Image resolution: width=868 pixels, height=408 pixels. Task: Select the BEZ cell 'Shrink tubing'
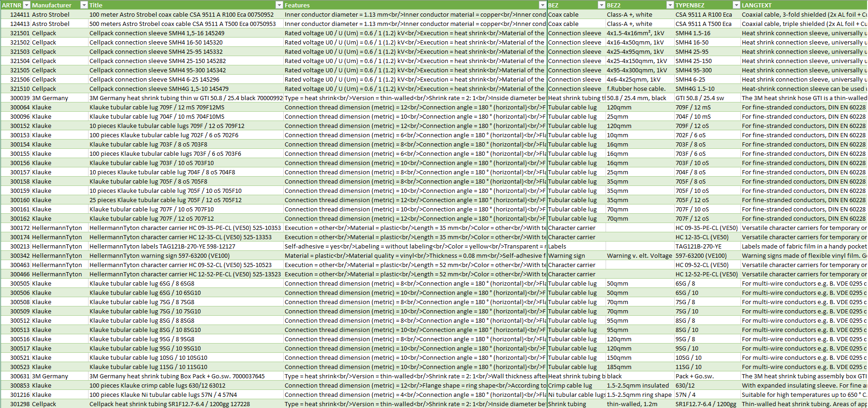(576, 404)
